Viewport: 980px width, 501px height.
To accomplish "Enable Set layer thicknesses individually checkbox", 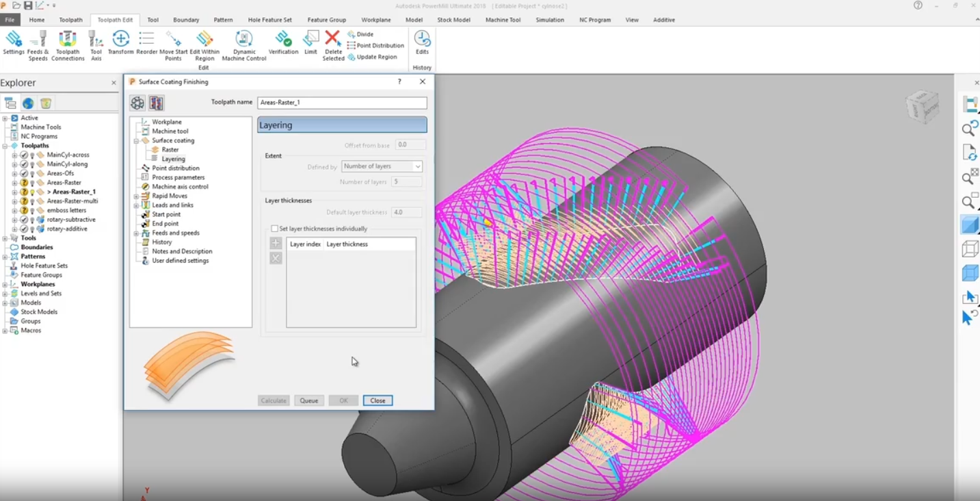I will click(275, 229).
